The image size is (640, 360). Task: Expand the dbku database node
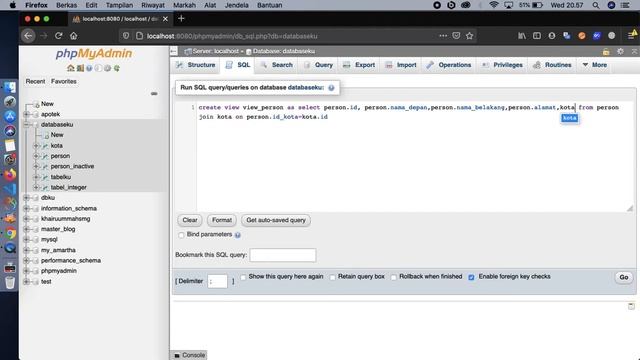pyautogui.click(x=27, y=198)
